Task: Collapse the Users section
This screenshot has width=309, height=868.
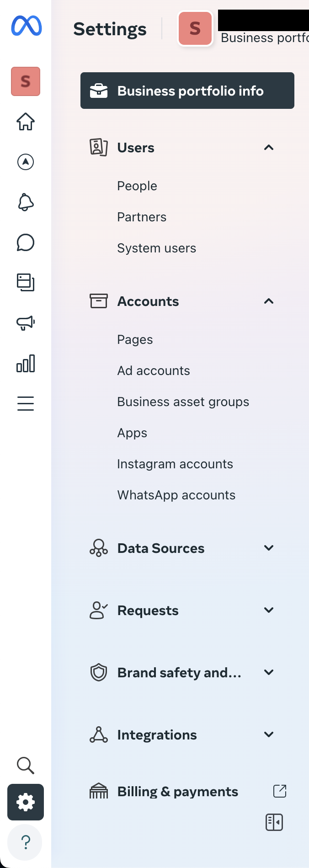Action: [x=269, y=147]
